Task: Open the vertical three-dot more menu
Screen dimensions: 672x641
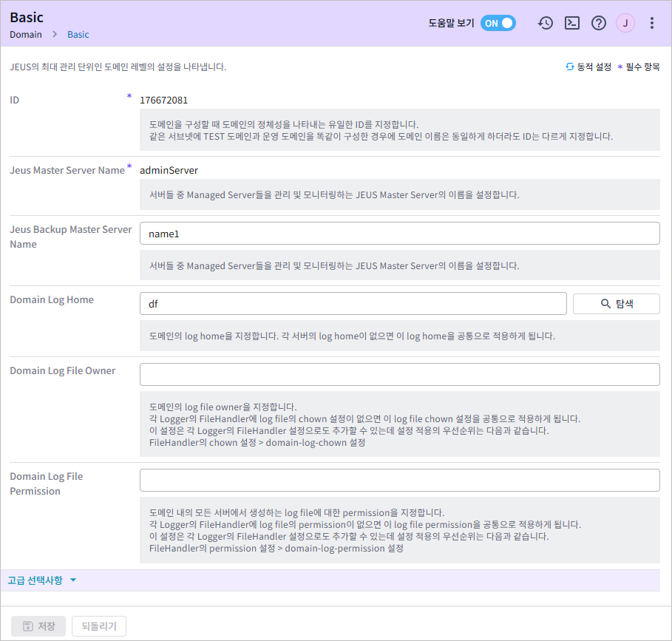Action: pyautogui.click(x=652, y=23)
